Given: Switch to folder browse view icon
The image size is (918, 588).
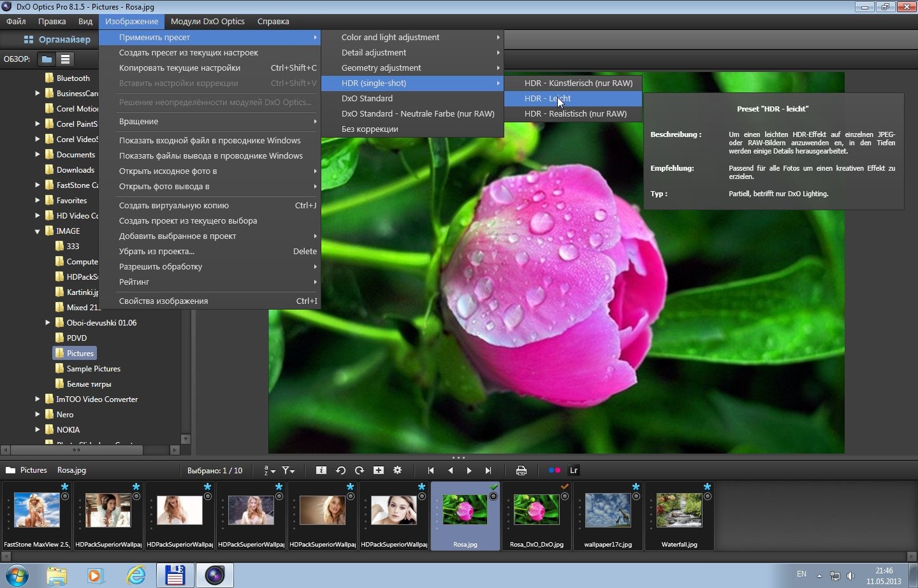Looking at the screenshot, I should click(x=46, y=59).
